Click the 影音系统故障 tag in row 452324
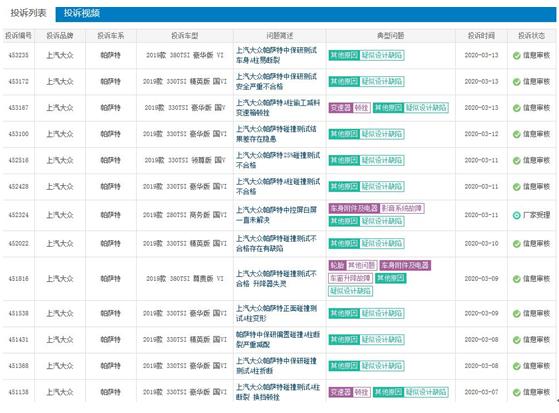The width and height of the screenshot is (559, 413). (x=401, y=208)
